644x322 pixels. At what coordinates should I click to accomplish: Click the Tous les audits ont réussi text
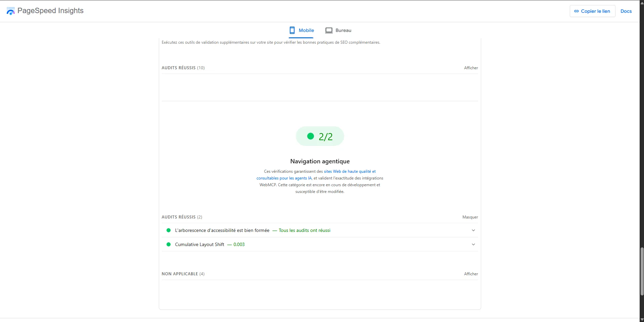tap(305, 230)
